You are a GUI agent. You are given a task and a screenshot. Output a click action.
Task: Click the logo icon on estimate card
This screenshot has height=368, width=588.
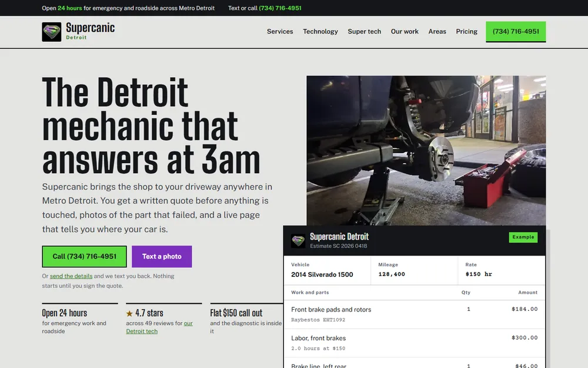point(298,241)
